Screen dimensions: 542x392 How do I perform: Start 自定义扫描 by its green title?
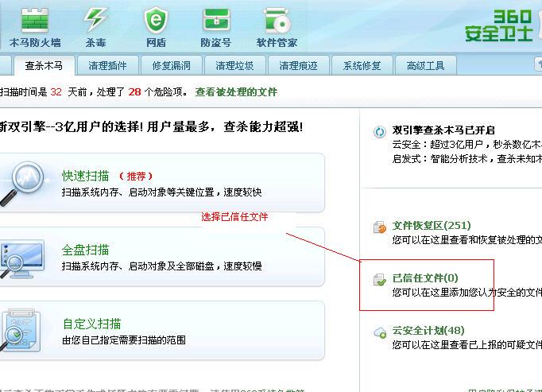point(91,324)
